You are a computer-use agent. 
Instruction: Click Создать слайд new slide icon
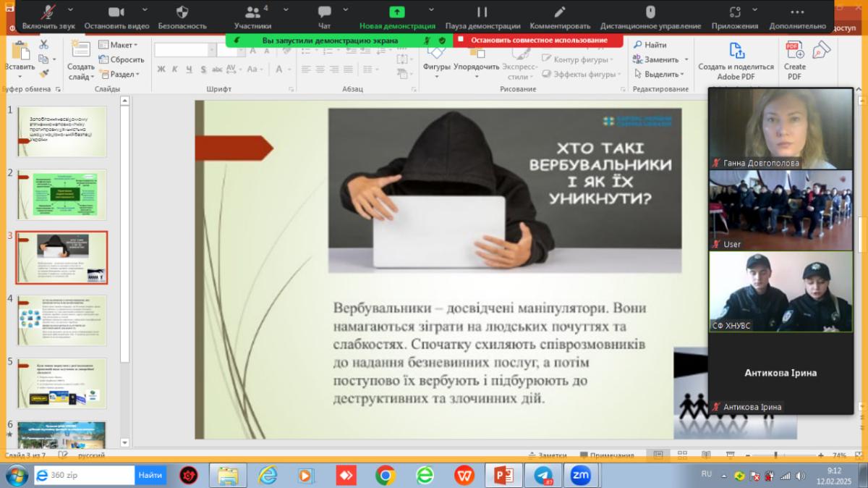(80, 50)
